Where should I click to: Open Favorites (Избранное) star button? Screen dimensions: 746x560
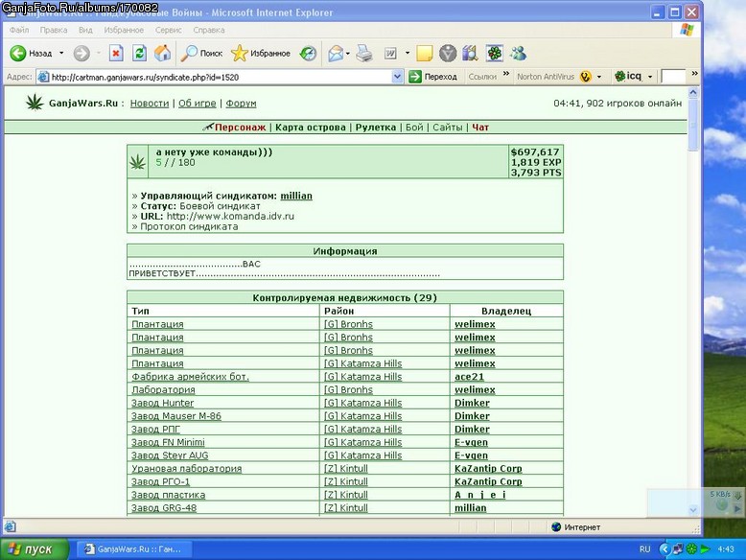[x=261, y=54]
